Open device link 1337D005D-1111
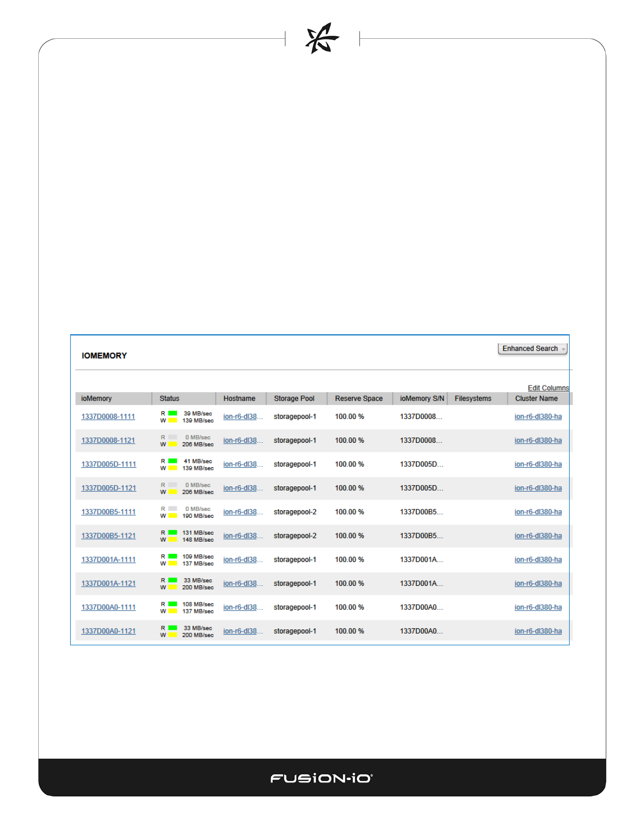This screenshot has height=834, width=644. point(108,465)
